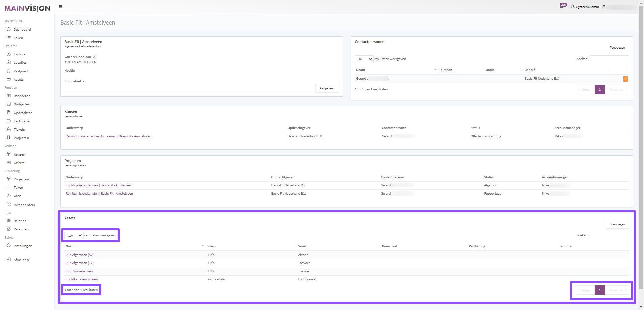Click Toevoegen in the Assets panel
The height and width of the screenshot is (310, 644).
[617, 224]
